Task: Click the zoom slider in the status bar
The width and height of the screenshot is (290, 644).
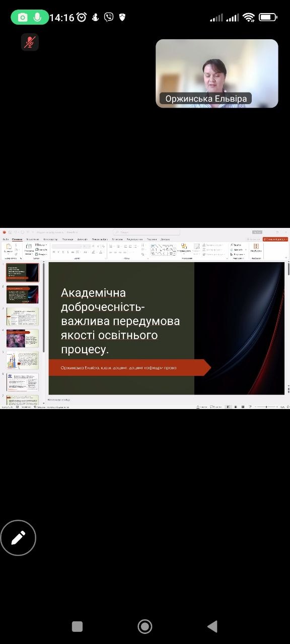Action: point(266,406)
